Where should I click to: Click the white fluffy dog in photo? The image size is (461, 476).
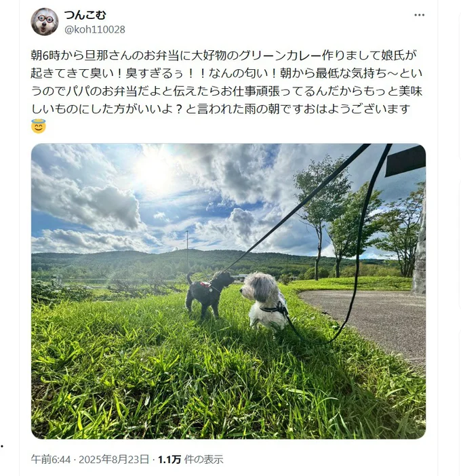coord(264,302)
